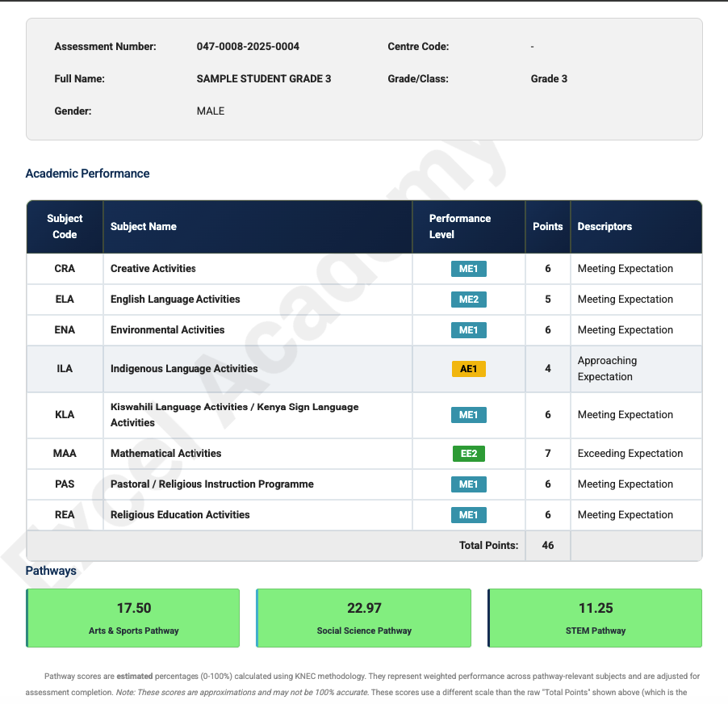
Task: Click the ME1 badge for Pastoral Instruction Programme
Action: pyautogui.click(x=468, y=484)
